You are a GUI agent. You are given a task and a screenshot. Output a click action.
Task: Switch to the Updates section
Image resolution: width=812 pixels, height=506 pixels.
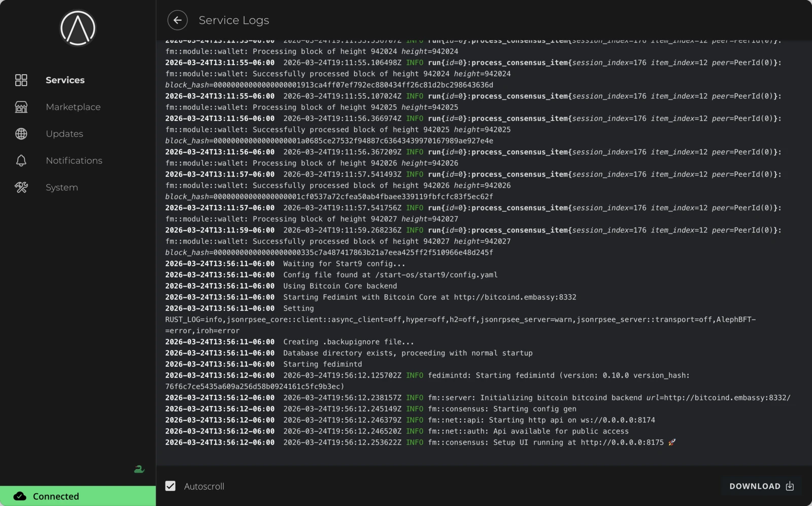pos(64,133)
